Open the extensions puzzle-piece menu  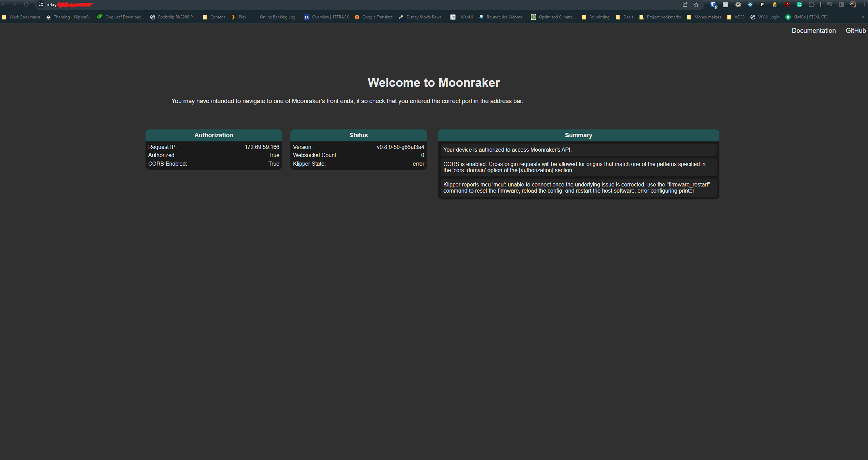tap(812, 4)
